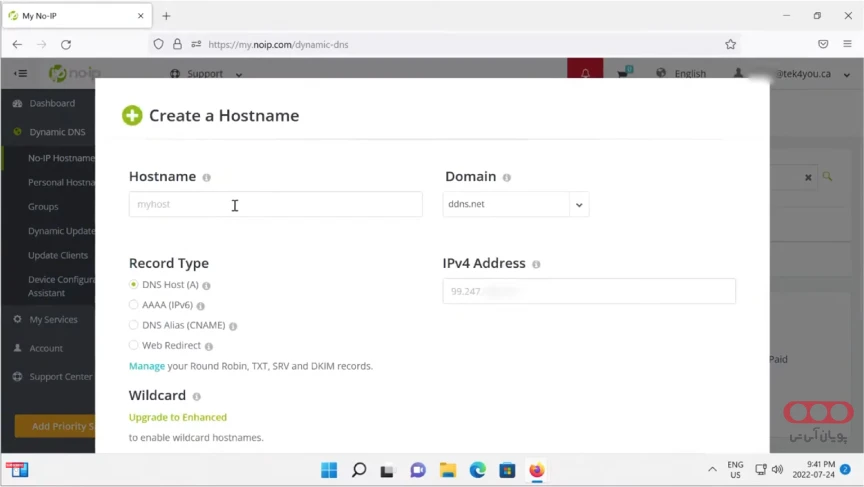Open Microsoft Store from the taskbar
Screen dimensions: 864x487
507,470
